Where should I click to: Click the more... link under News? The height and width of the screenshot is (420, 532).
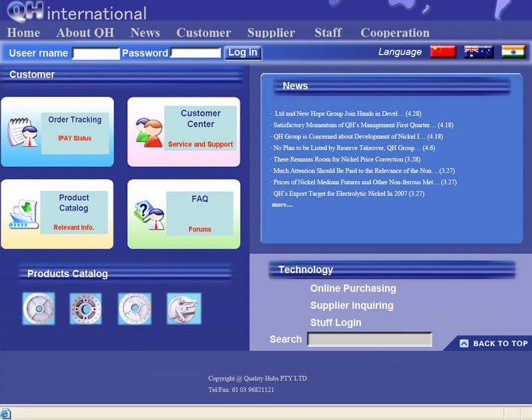(x=282, y=205)
